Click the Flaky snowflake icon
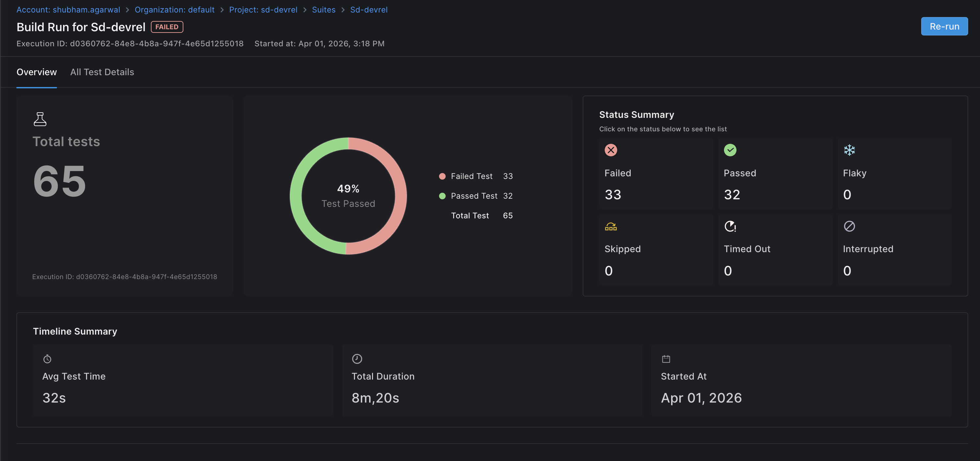The width and height of the screenshot is (980, 461). tap(849, 150)
